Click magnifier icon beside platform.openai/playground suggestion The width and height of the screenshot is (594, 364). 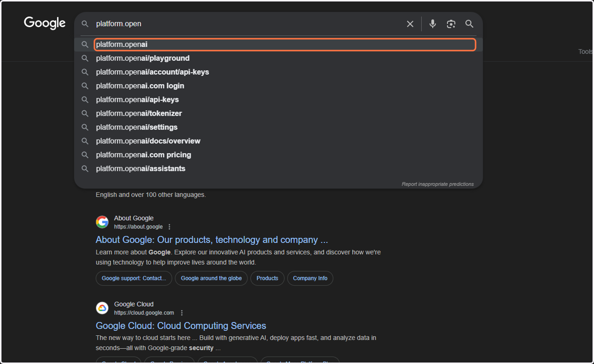tap(85, 58)
